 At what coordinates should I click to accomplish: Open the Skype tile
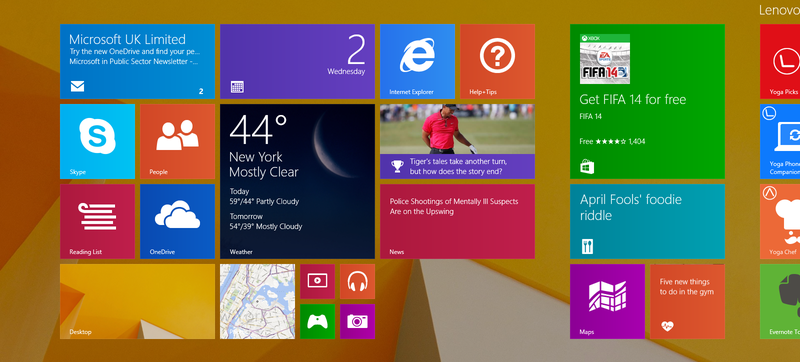[x=97, y=141]
